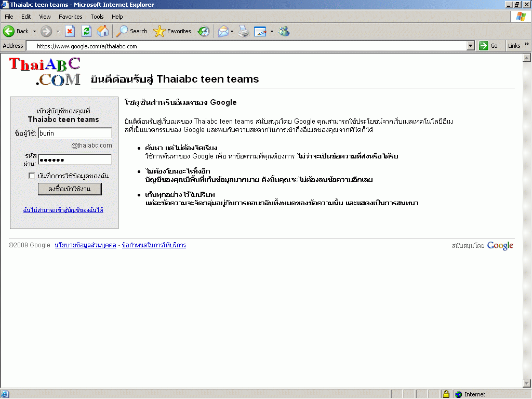This screenshot has height=399, width=532.
Task: Refresh the current page
Action: (x=86, y=31)
